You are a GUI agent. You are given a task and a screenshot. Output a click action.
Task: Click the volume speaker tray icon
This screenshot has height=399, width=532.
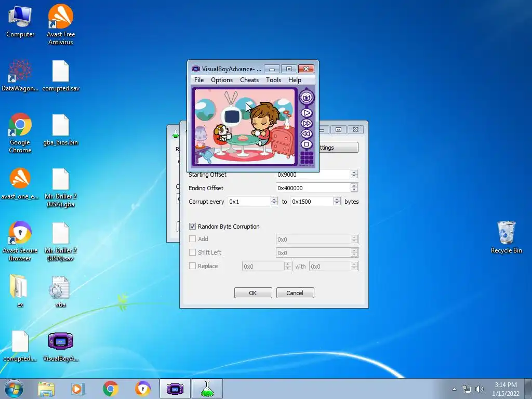click(480, 389)
